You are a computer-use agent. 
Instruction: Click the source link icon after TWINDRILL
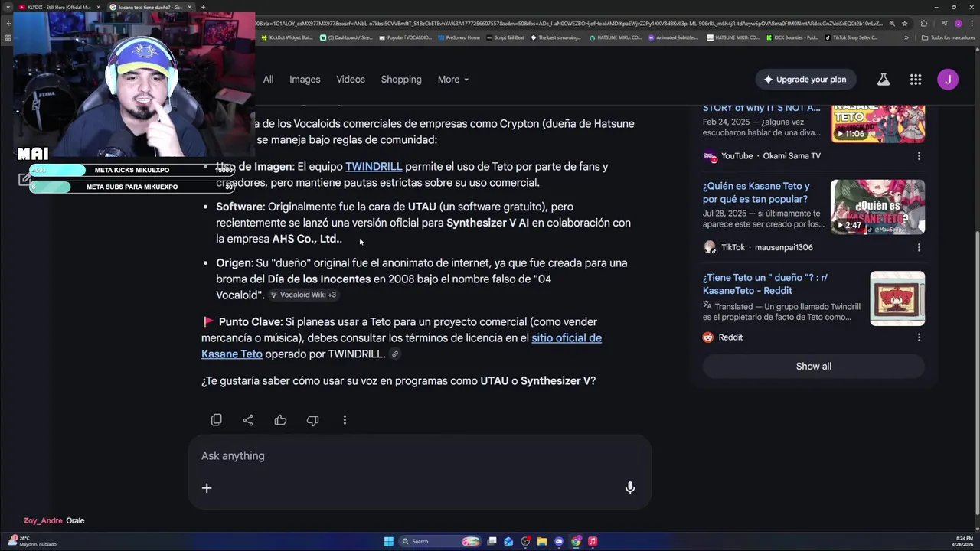point(395,354)
